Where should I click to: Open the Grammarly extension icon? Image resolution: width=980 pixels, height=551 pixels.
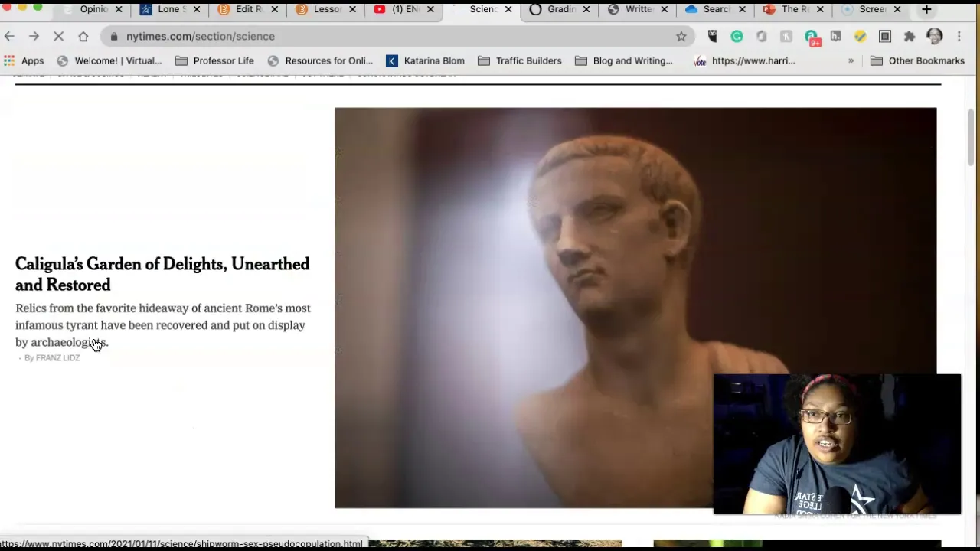737,36
